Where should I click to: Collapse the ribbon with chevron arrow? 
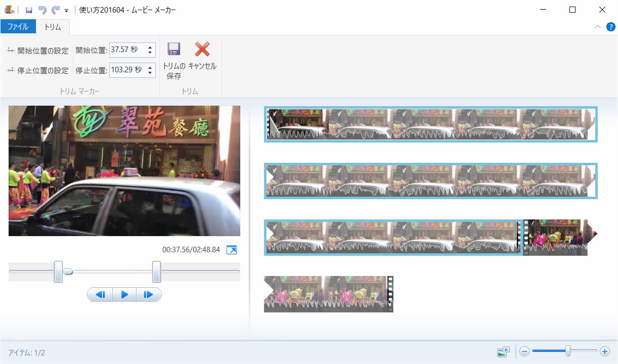[598, 27]
